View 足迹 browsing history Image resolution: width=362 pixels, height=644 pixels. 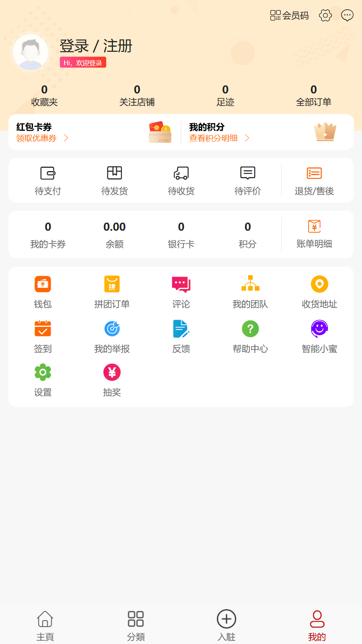click(x=225, y=96)
